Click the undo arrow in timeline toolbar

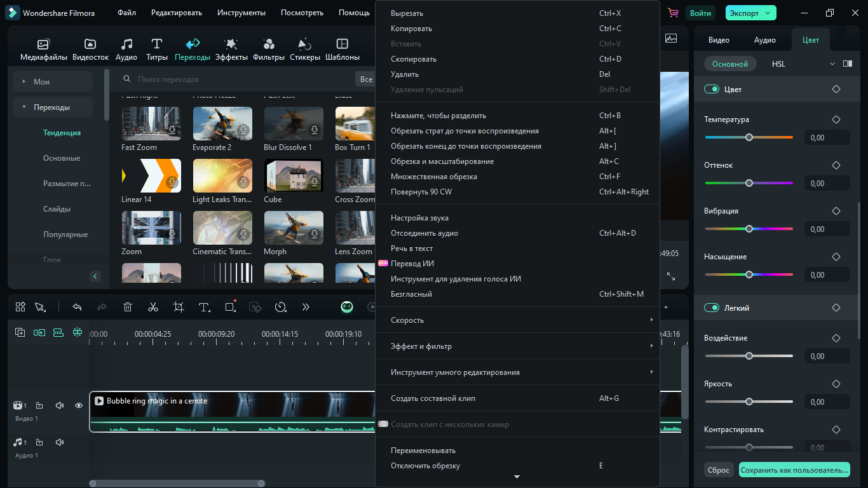(77, 307)
